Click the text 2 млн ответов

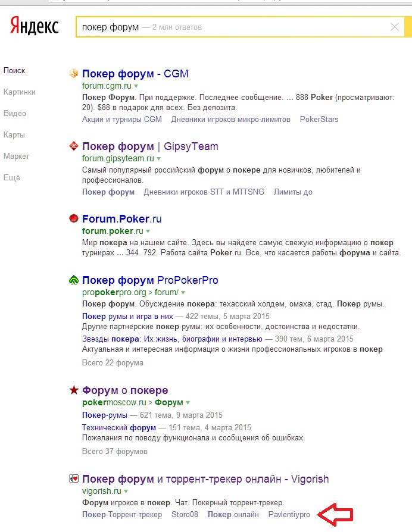coord(177,27)
